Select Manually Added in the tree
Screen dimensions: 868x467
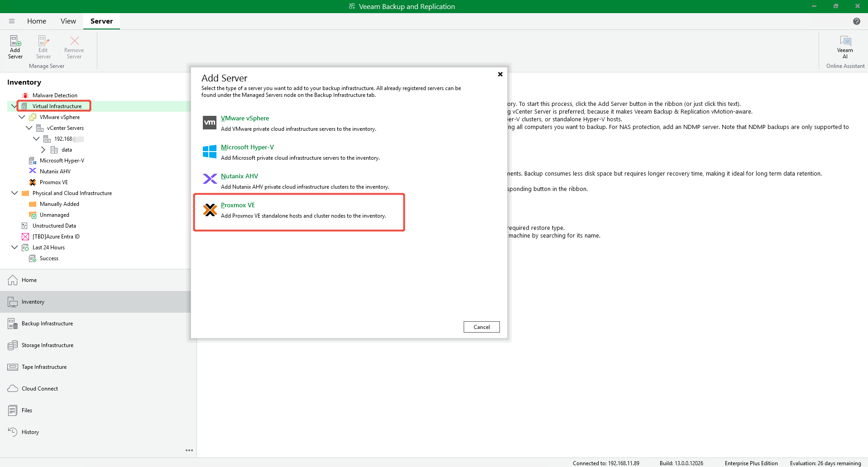pos(59,204)
